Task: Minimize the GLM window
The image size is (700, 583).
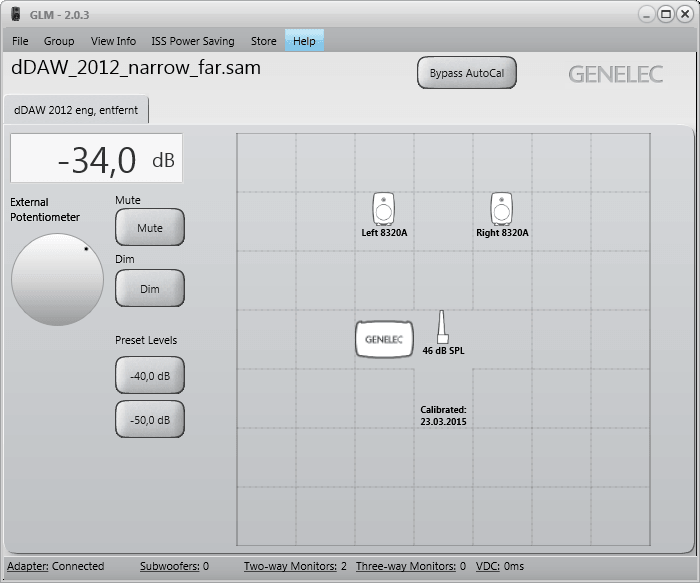Action: [x=646, y=14]
